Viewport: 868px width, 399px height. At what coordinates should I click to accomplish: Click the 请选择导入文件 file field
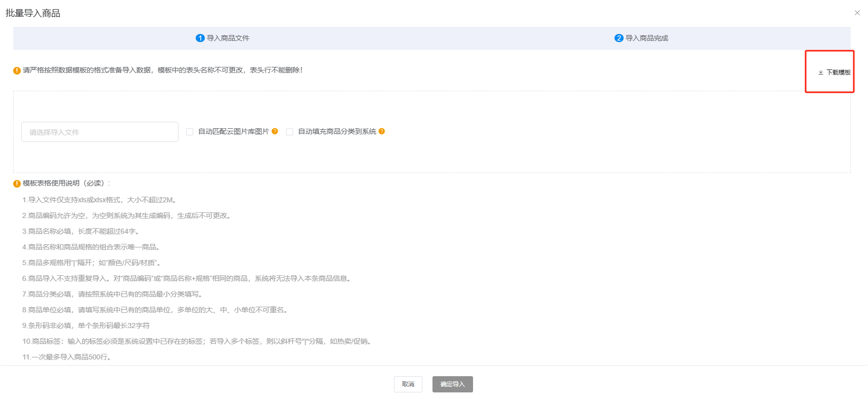[100, 132]
